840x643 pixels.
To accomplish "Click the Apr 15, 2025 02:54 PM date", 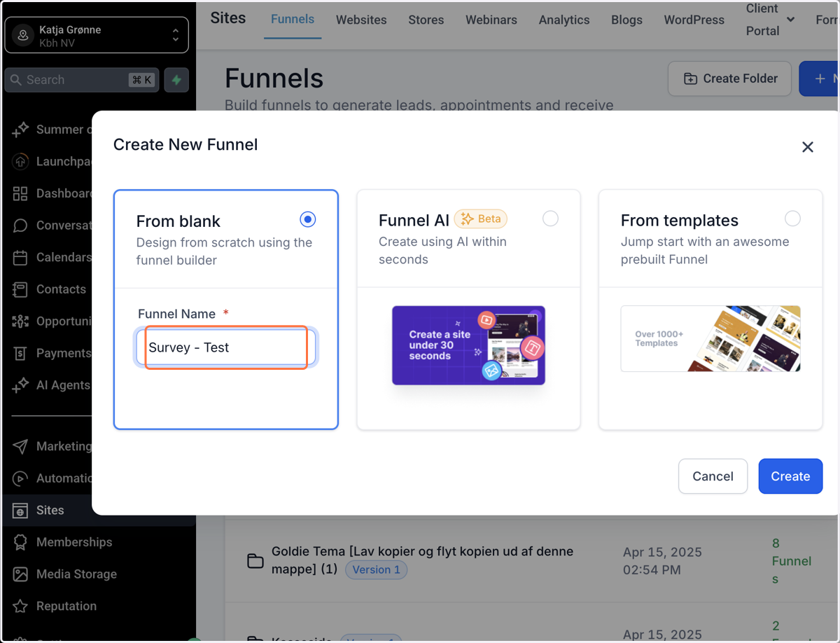I will [x=662, y=561].
